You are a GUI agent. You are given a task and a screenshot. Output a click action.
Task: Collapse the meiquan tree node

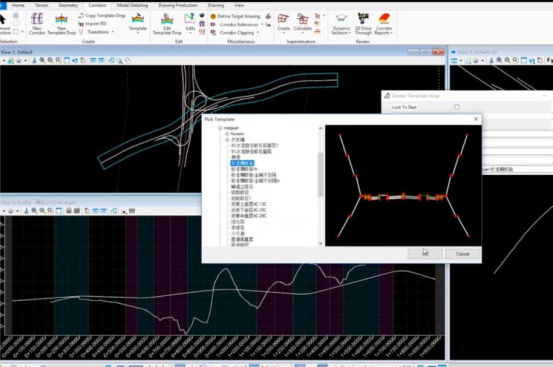point(220,128)
